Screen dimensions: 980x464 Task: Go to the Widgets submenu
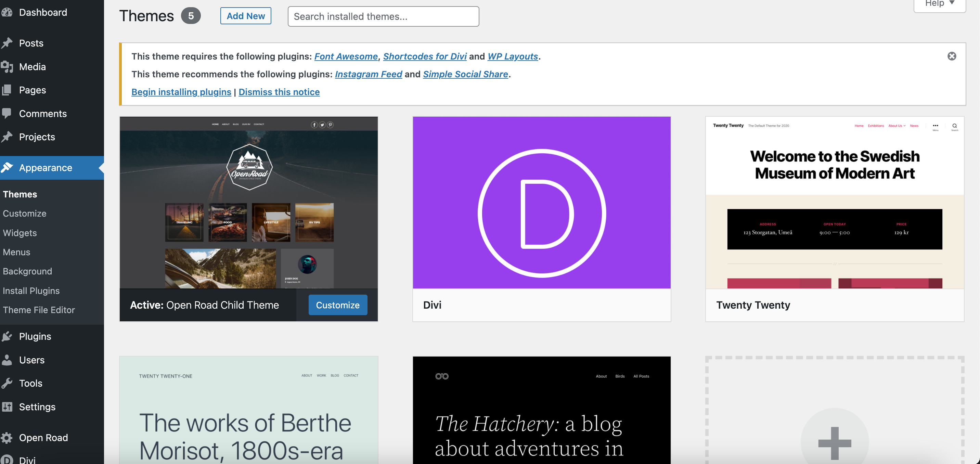click(x=20, y=233)
